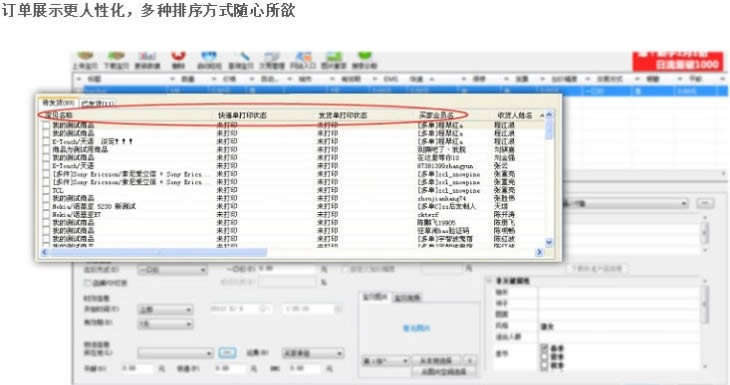Switch to the 宝贝视频 tab
This screenshot has width=730, height=385.
tap(407, 298)
